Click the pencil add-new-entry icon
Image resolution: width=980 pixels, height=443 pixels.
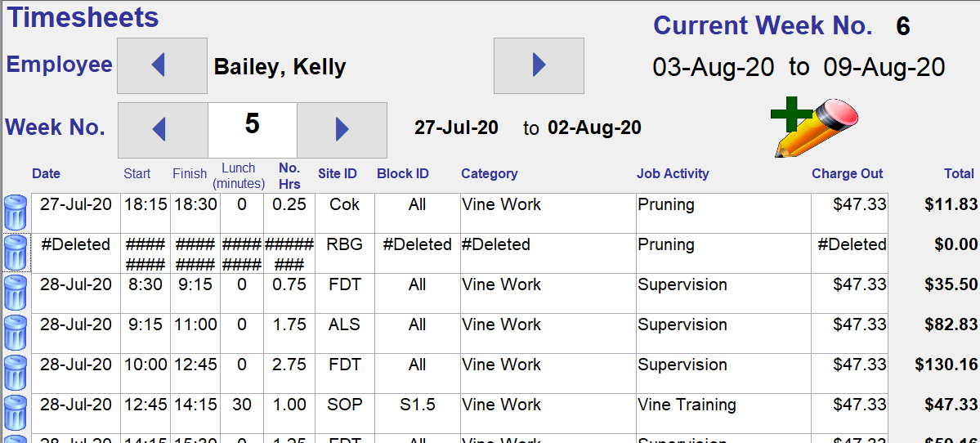(x=814, y=127)
